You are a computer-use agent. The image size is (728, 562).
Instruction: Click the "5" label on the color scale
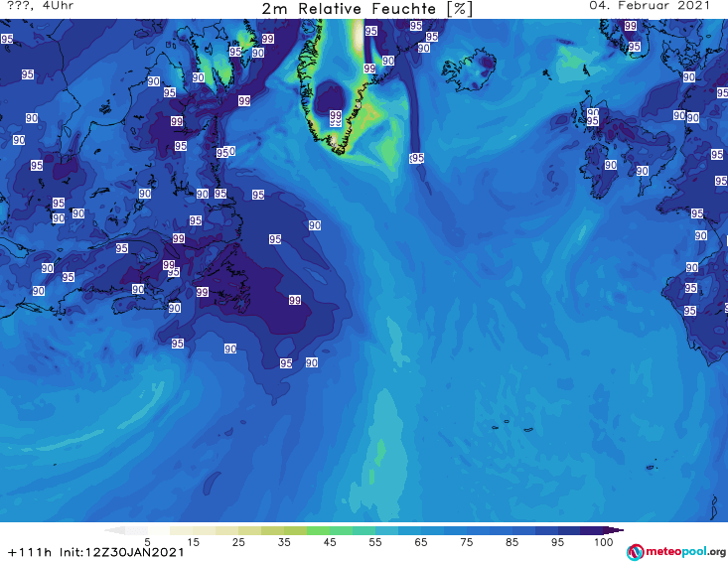click(147, 542)
